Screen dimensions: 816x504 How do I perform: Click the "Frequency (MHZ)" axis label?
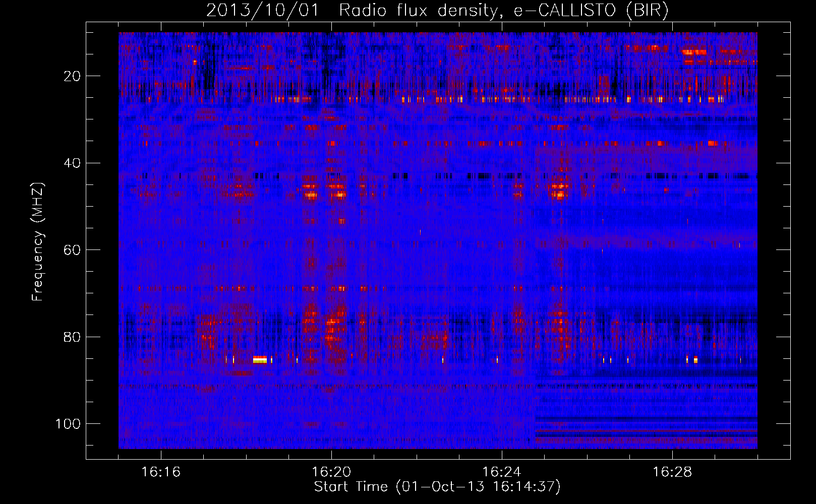[38, 241]
